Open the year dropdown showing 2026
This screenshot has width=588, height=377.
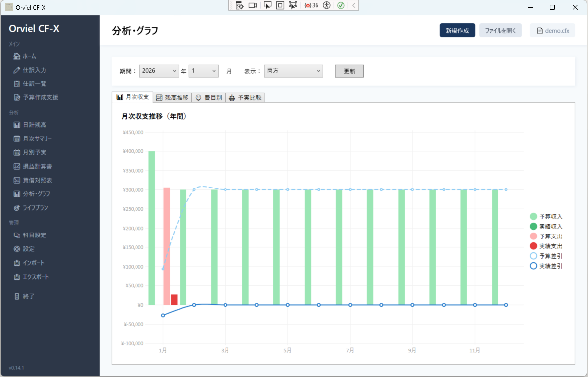(159, 71)
